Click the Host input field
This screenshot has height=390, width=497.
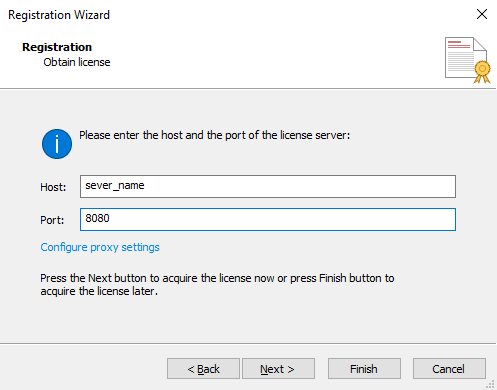pos(268,186)
